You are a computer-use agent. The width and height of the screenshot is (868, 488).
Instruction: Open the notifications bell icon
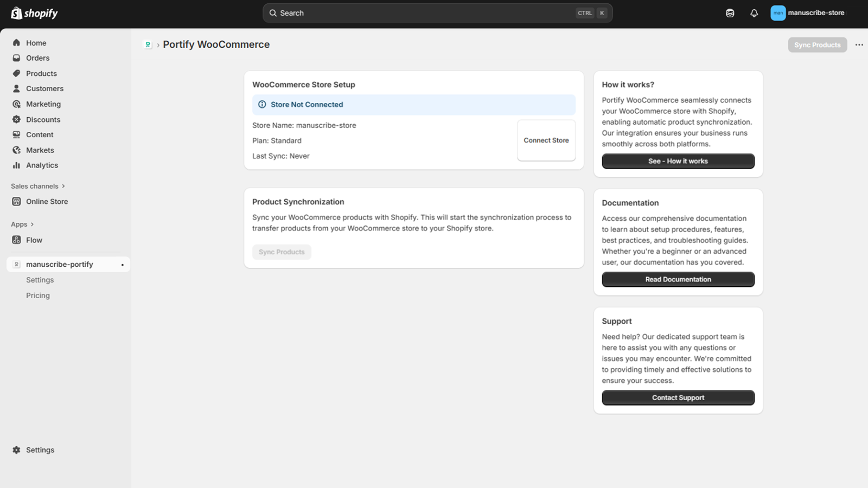pyautogui.click(x=754, y=13)
